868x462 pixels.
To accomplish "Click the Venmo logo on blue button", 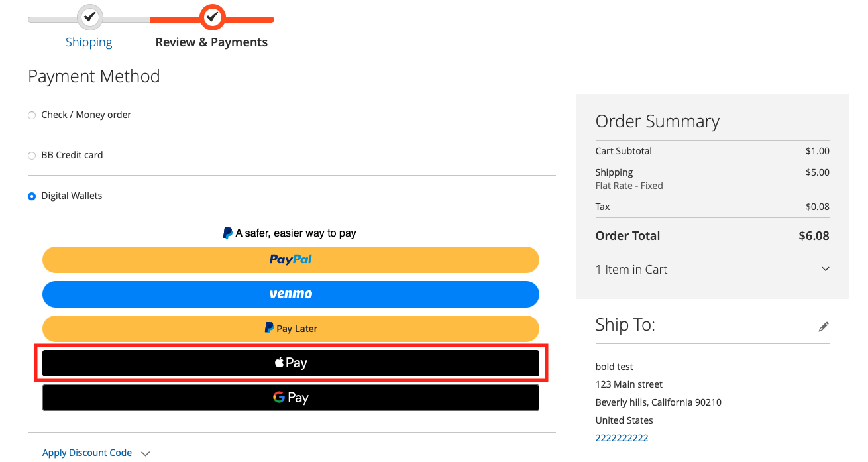I will [290, 294].
